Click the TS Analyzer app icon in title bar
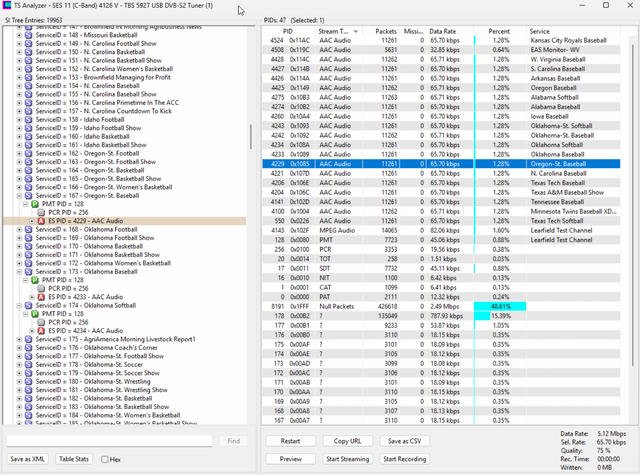640x475 pixels. tap(7, 5)
